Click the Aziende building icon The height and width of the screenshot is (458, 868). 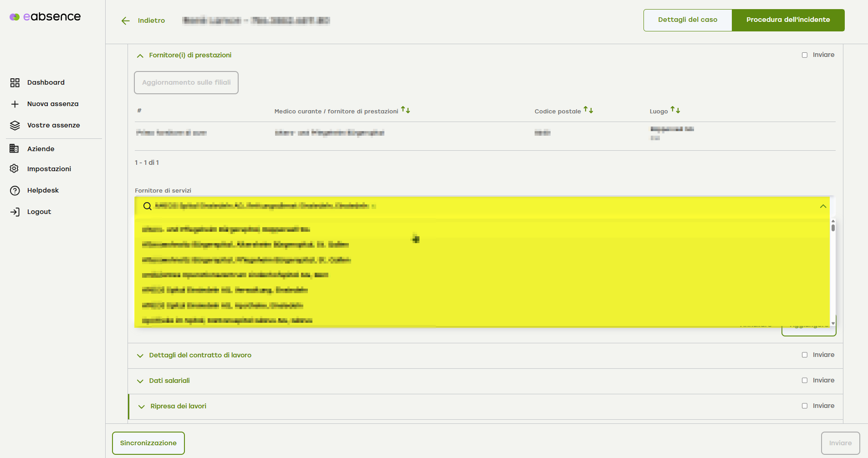[x=15, y=149]
